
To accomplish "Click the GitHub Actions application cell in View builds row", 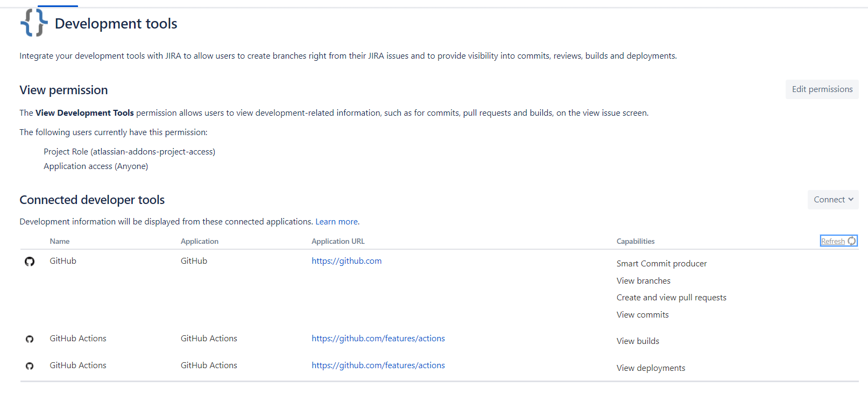I will [x=209, y=339].
